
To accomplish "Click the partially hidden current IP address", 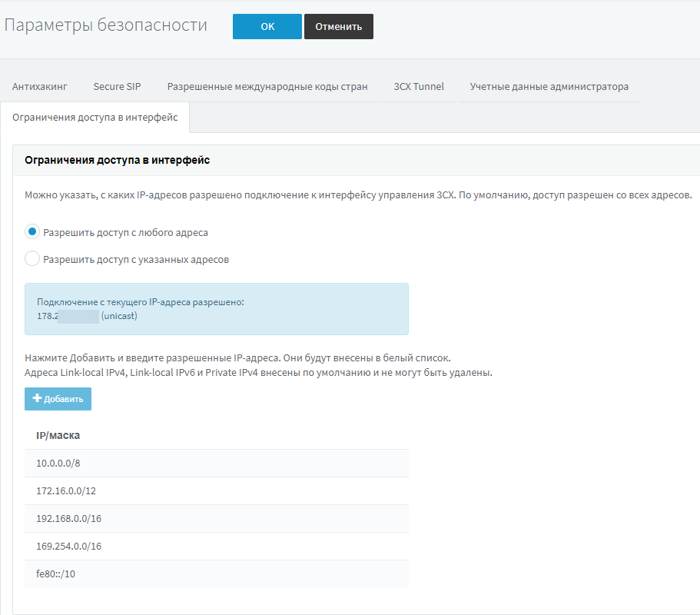I will pos(68,316).
